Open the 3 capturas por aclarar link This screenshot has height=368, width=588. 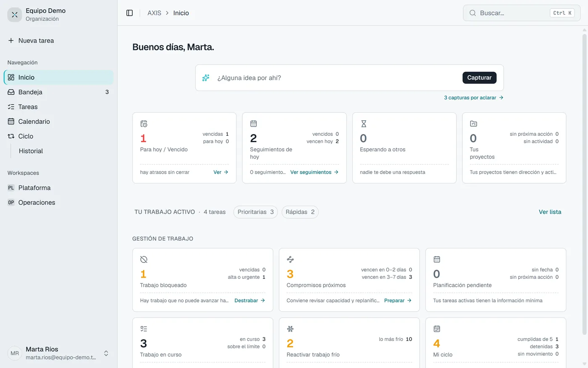pos(474,98)
